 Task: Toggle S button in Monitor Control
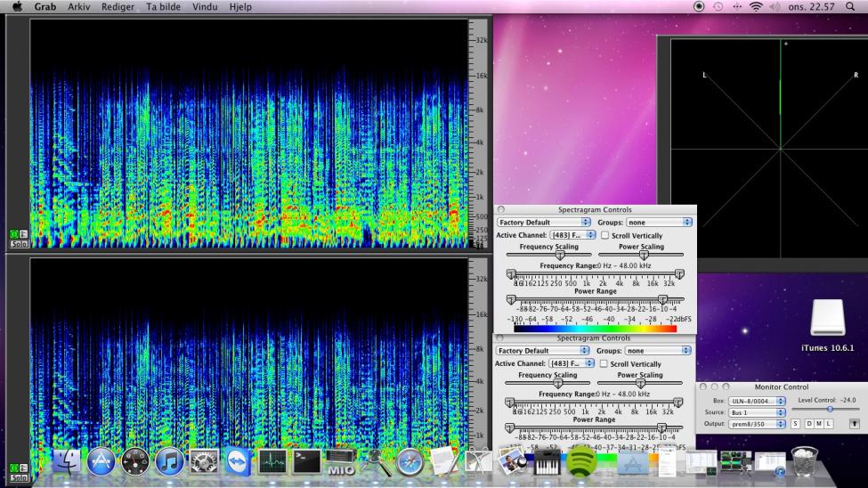[x=796, y=424]
